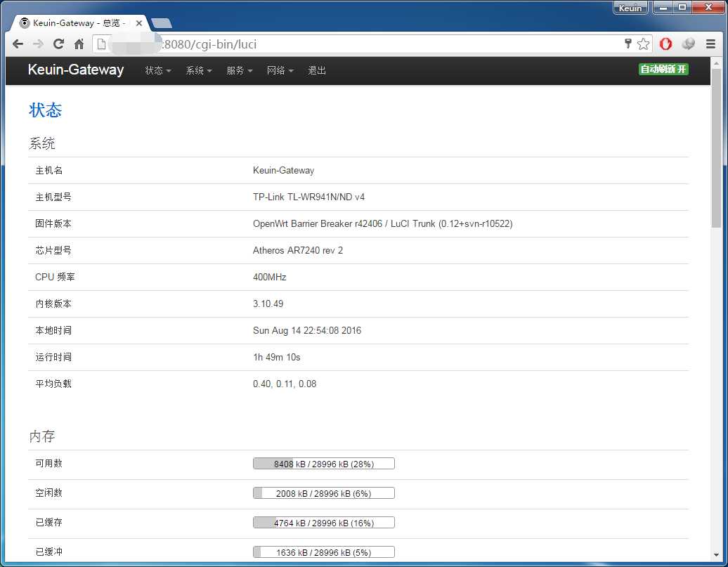This screenshot has width=728, height=567.
Task: Click the Keuin-Gateway brand link
Action: pos(76,70)
